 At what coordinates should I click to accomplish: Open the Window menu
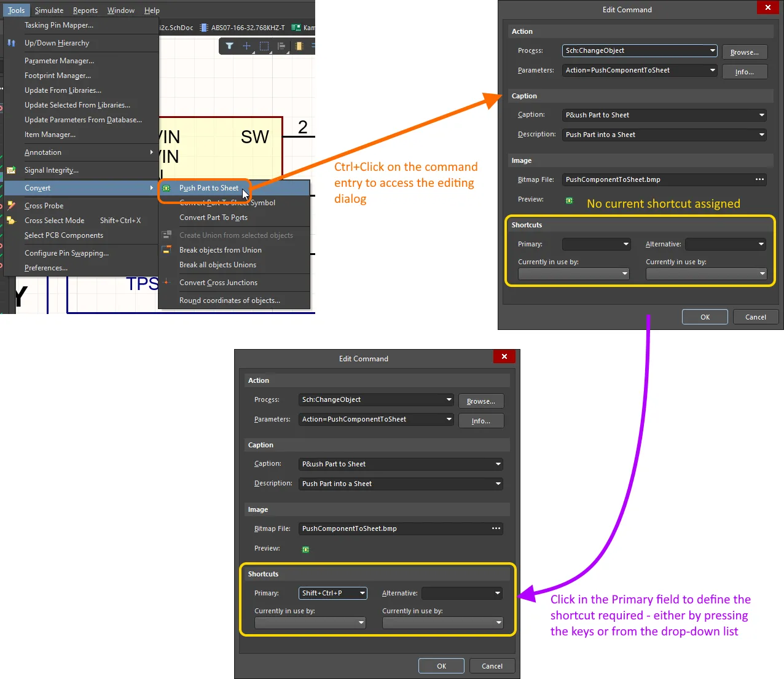tap(121, 10)
